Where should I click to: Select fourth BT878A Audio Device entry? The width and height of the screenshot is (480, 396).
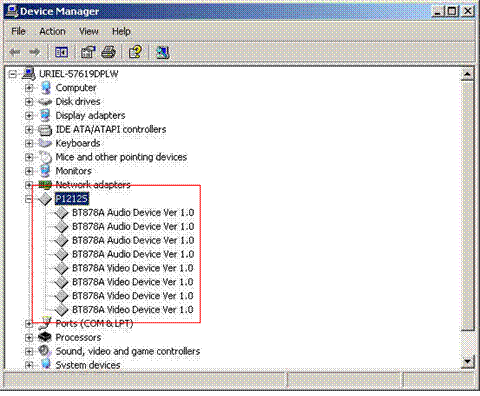coord(133,254)
